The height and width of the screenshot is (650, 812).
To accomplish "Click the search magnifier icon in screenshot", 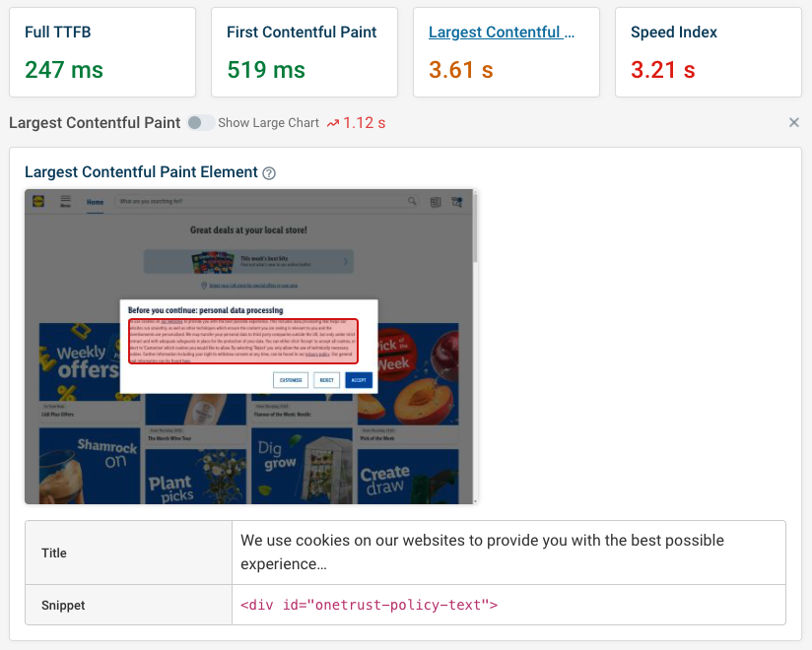I will pos(412,201).
